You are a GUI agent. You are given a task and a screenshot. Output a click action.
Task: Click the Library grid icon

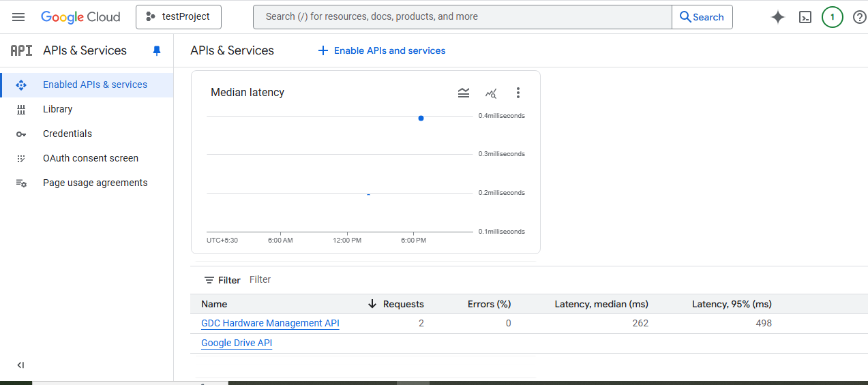(x=21, y=110)
